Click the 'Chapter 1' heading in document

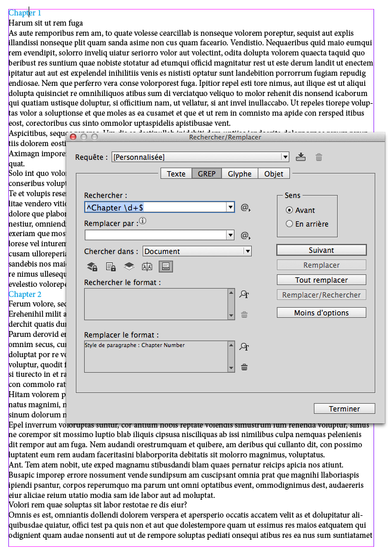click(x=24, y=13)
